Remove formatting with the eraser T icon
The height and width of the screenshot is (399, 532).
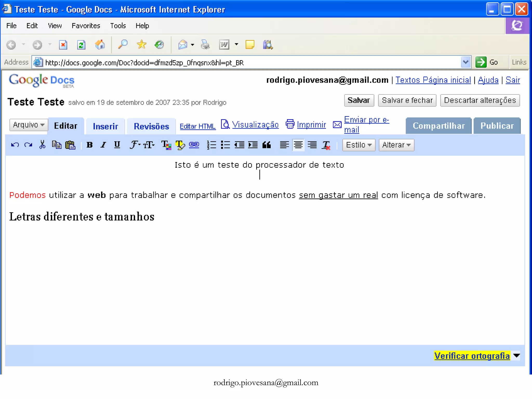pos(326,145)
